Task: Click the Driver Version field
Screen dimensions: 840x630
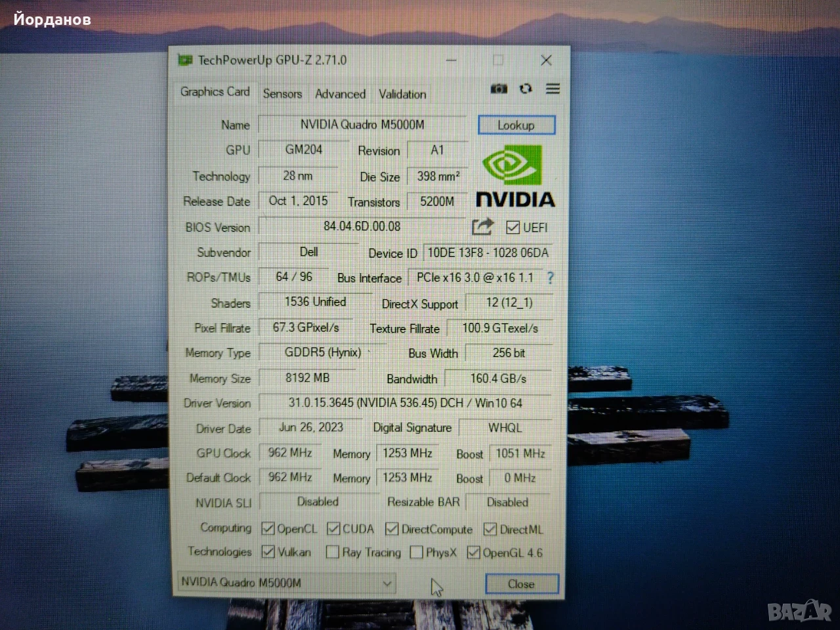Action: (x=405, y=403)
